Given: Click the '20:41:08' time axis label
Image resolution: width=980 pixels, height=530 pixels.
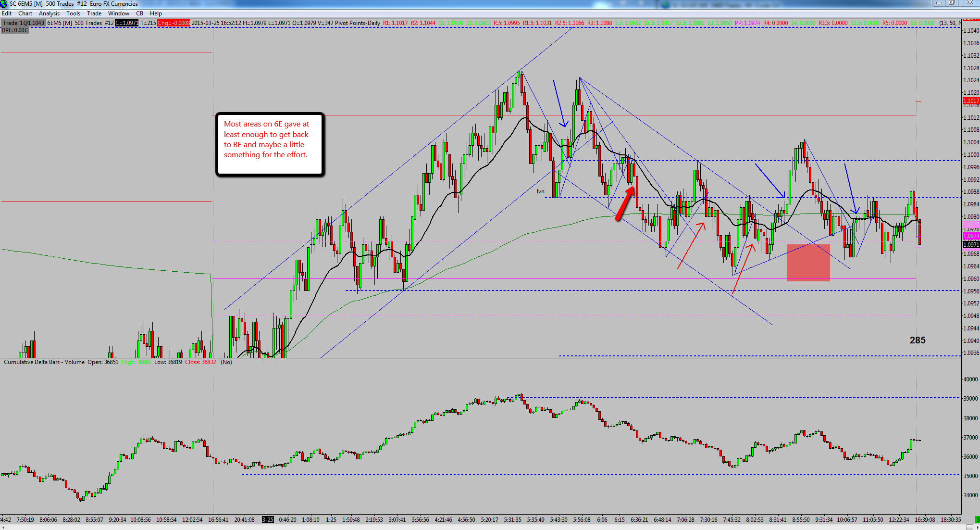Looking at the screenshot, I should (245, 519).
